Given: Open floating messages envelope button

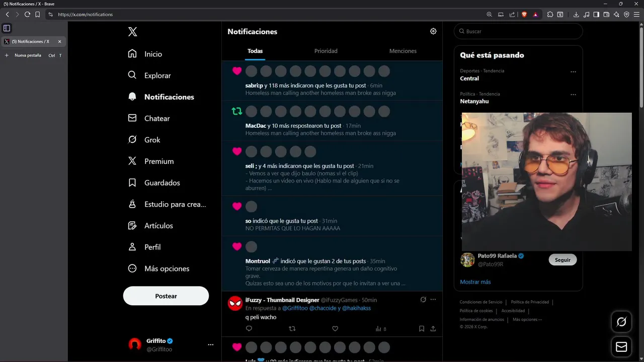Looking at the screenshot, I should coord(621,347).
